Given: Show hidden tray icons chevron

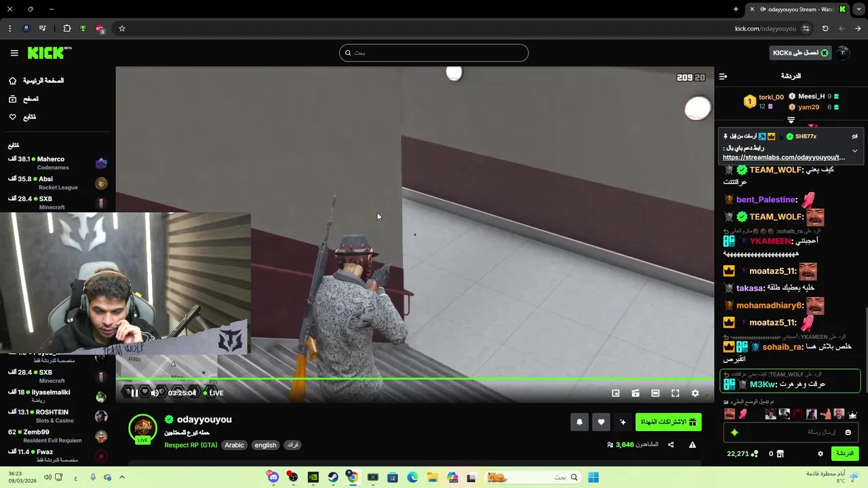Looking at the screenshot, I should pyautogui.click(x=122, y=477).
